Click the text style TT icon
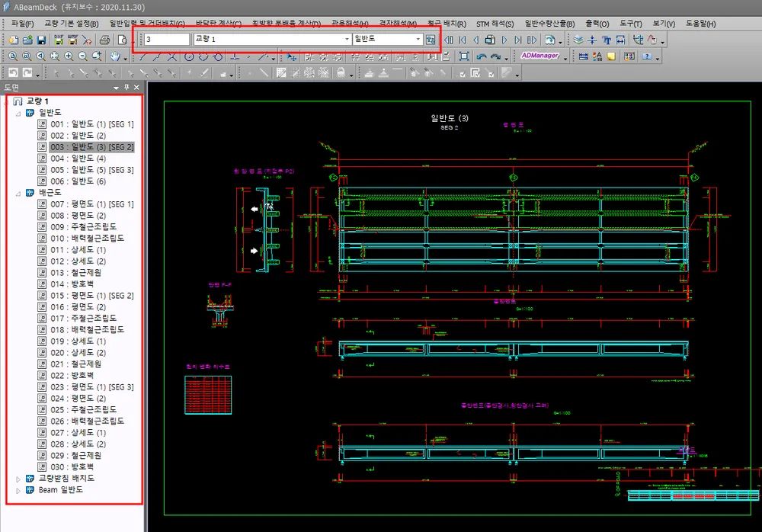This screenshot has height=532, width=762. click(607, 40)
